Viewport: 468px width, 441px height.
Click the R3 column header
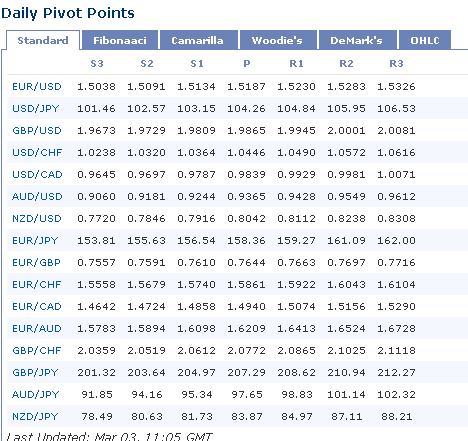coord(396,63)
